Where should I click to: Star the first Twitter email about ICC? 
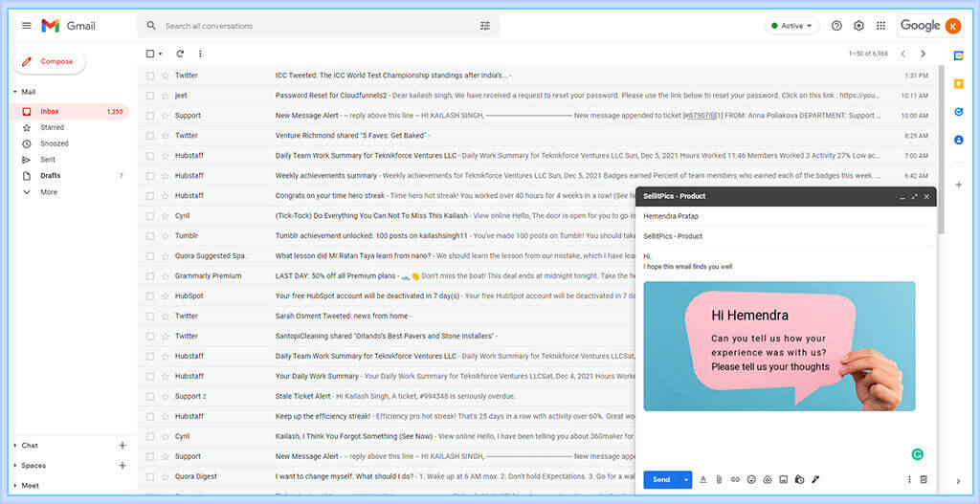(x=165, y=76)
